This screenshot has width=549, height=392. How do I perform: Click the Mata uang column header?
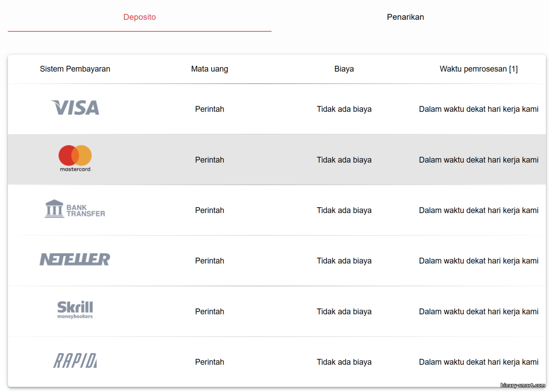pos(209,69)
